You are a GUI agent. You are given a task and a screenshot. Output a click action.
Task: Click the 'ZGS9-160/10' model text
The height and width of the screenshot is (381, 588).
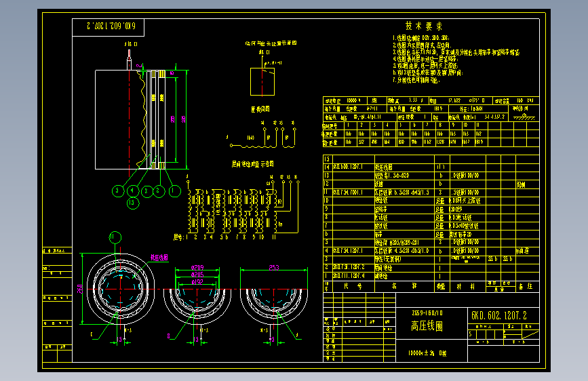coord(427,313)
